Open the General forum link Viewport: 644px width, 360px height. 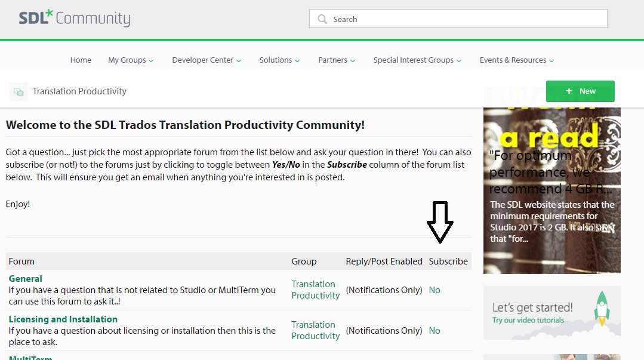(x=25, y=279)
